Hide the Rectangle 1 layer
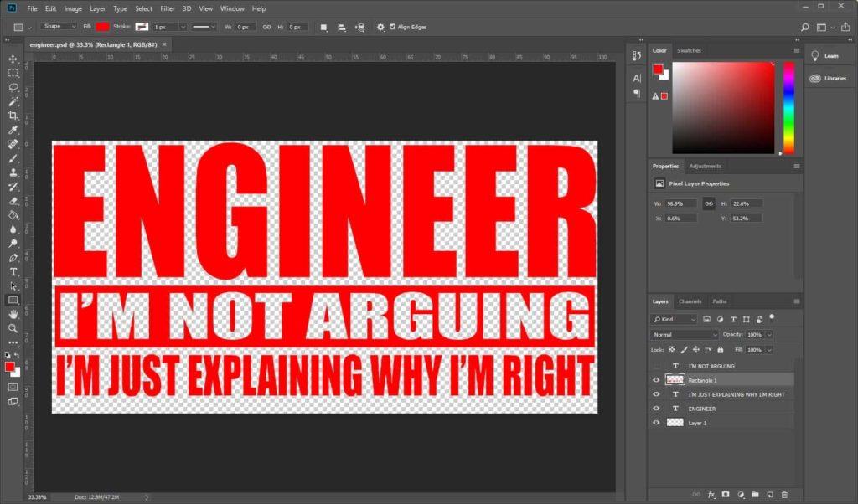 coord(656,380)
